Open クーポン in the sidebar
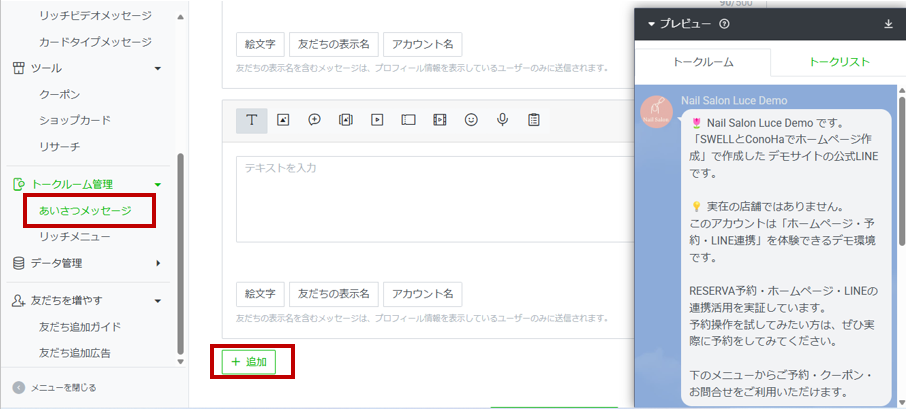 pos(60,95)
